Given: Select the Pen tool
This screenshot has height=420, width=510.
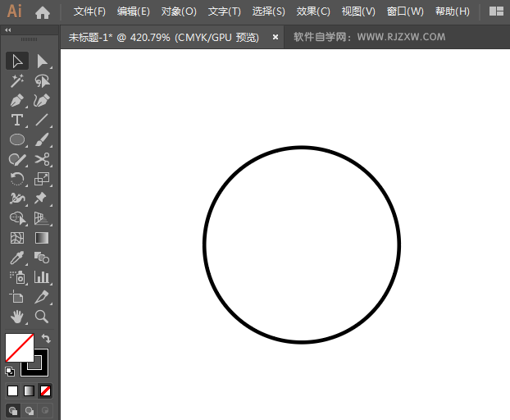Looking at the screenshot, I should click(17, 101).
